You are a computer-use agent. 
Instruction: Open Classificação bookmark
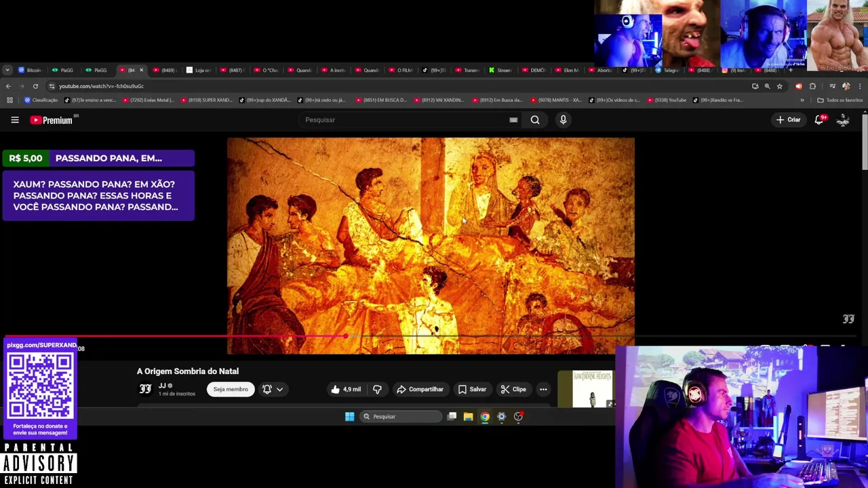pyautogui.click(x=41, y=100)
